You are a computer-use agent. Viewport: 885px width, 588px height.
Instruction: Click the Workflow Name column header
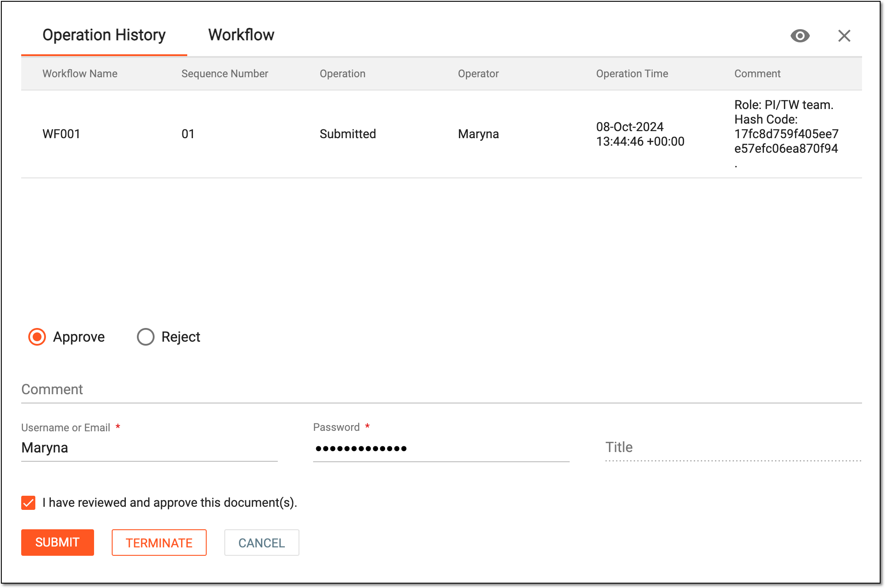pyautogui.click(x=80, y=73)
